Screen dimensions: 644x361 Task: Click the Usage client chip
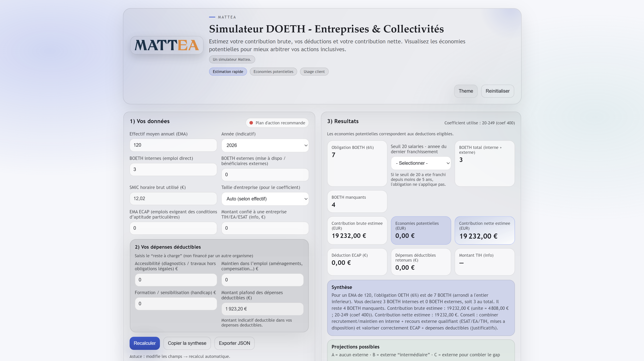[x=314, y=72]
